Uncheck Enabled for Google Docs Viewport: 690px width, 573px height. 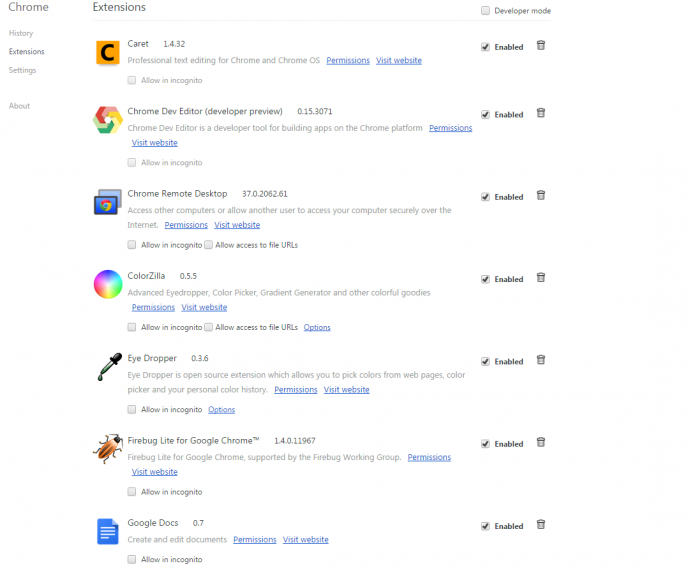(x=485, y=526)
